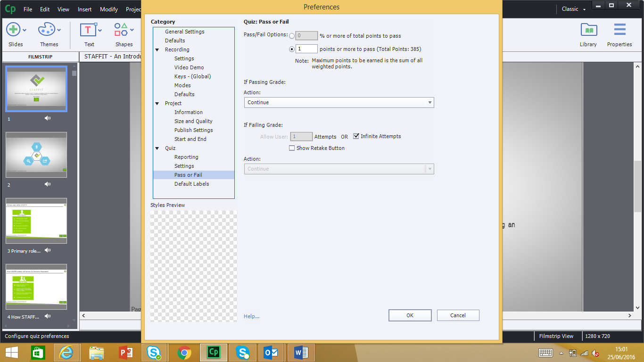This screenshot has width=644, height=362.
Task: Select Keys - (Global) category
Action: tap(193, 76)
